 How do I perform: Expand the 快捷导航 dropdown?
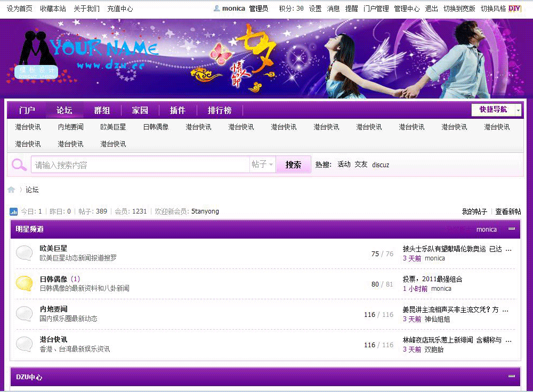click(496, 110)
